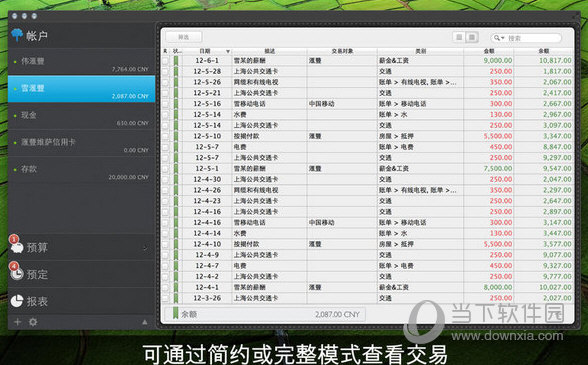
Task: Tick the checkbox on the 12-5-26 row
Action: tap(165, 82)
